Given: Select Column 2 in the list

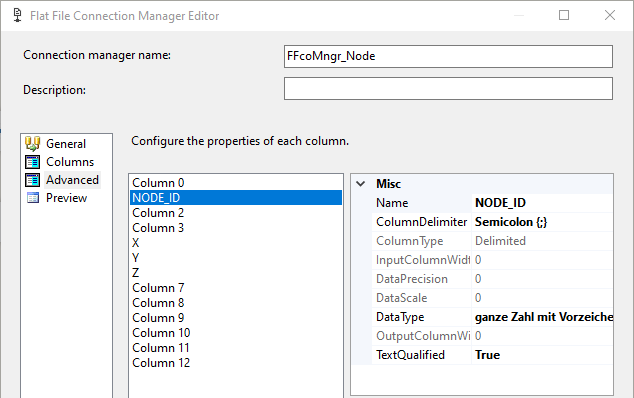Looking at the screenshot, I should pyautogui.click(x=236, y=213).
